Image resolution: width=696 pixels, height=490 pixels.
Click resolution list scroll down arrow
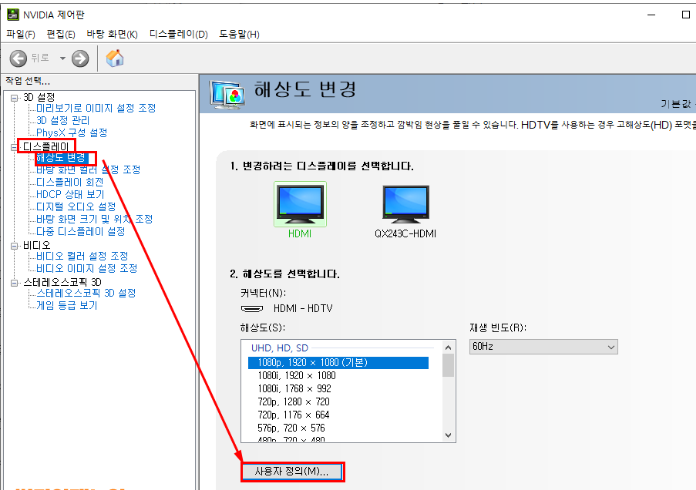click(x=448, y=435)
